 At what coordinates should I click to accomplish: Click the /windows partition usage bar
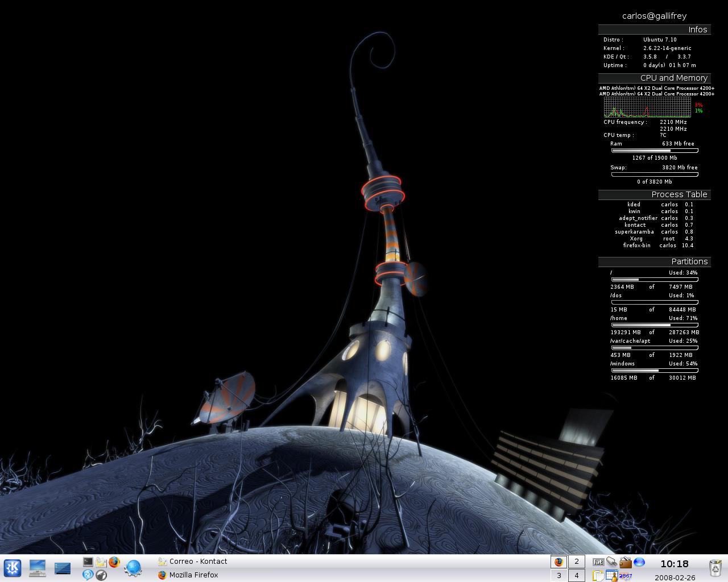[x=655, y=371]
